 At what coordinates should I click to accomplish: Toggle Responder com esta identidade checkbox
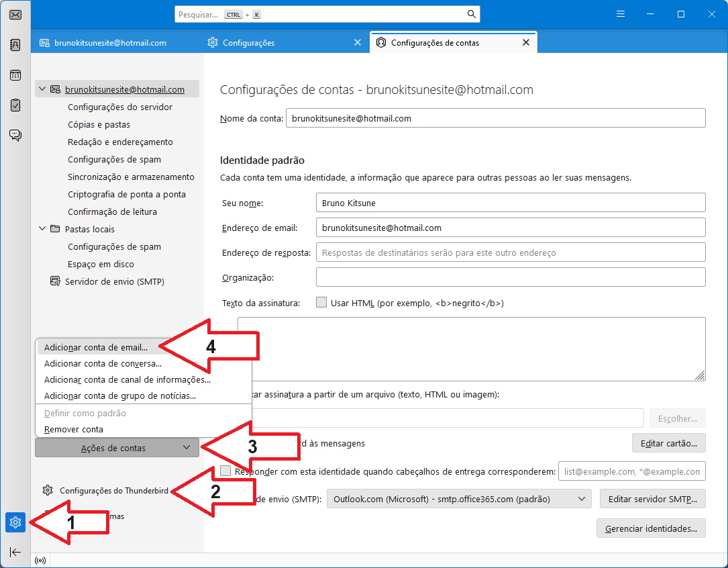coord(225,471)
